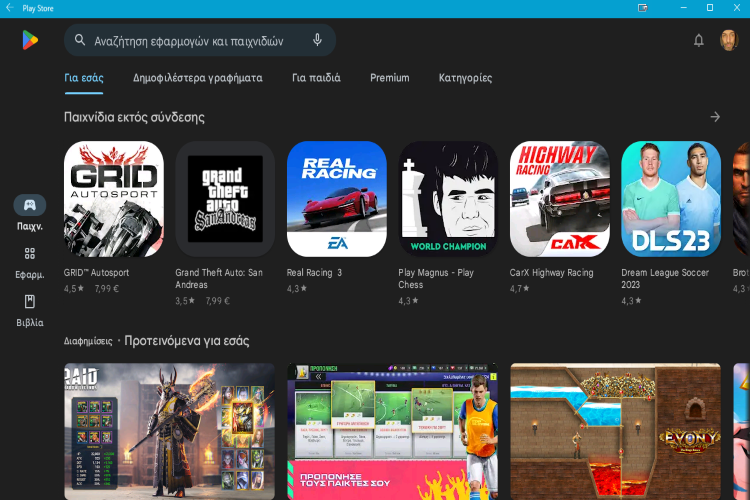Open Apps (Εφαρμ.) section in sidebar
The width and height of the screenshot is (750, 500).
30,262
